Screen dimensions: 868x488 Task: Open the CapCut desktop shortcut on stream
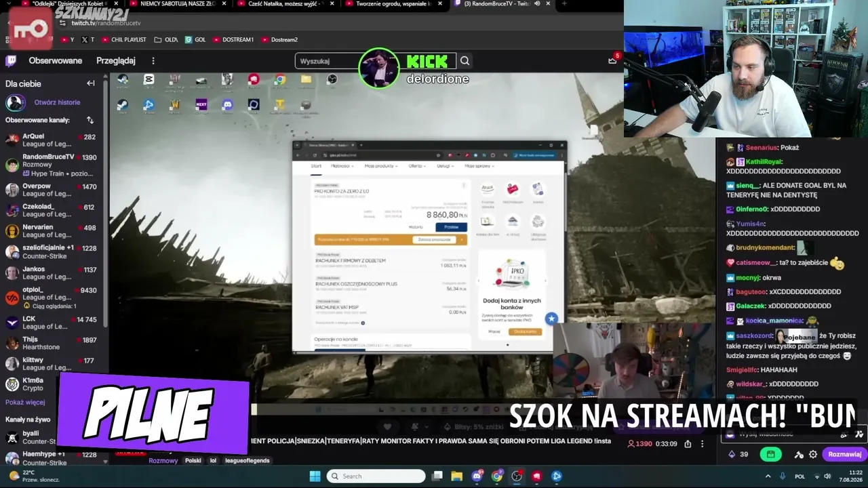[149, 79]
